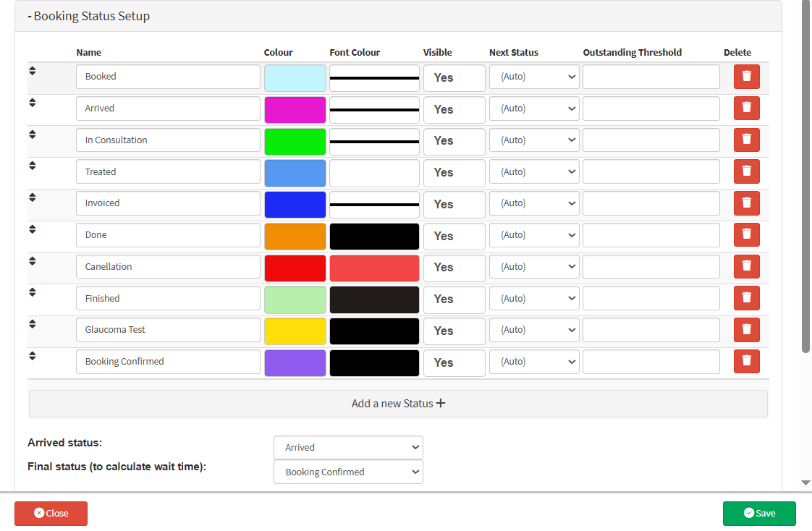Close the setup dialog
This screenshot has height=531, width=812.
pyautogui.click(x=51, y=513)
